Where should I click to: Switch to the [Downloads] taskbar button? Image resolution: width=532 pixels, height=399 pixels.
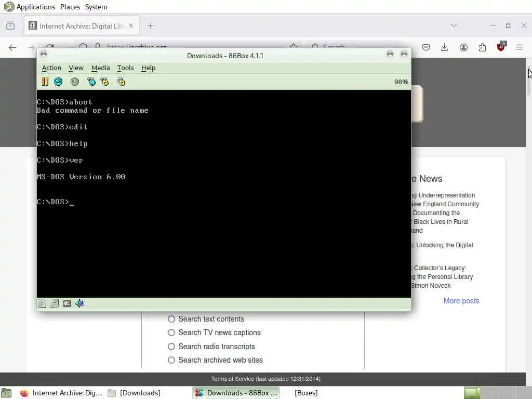point(135,393)
